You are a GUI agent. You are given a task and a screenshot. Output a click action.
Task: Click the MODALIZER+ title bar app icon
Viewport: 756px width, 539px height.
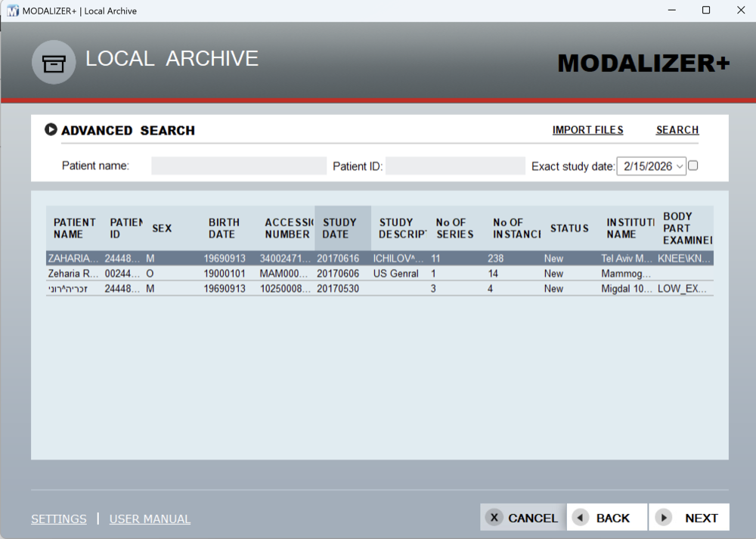pyautogui.click(x=13, y=11)
